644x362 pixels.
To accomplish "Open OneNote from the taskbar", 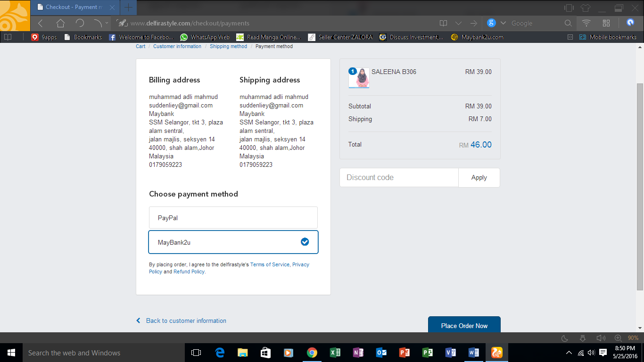I will pos(358,353).
